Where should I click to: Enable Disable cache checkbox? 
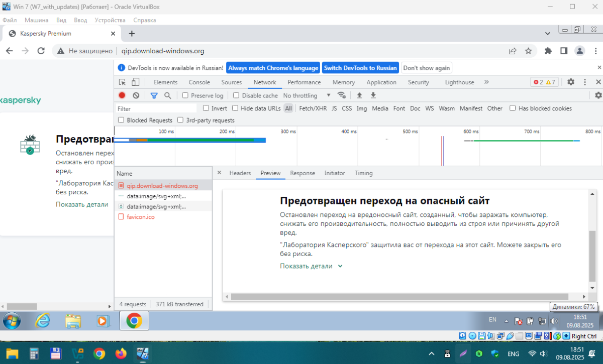point(236,95)
